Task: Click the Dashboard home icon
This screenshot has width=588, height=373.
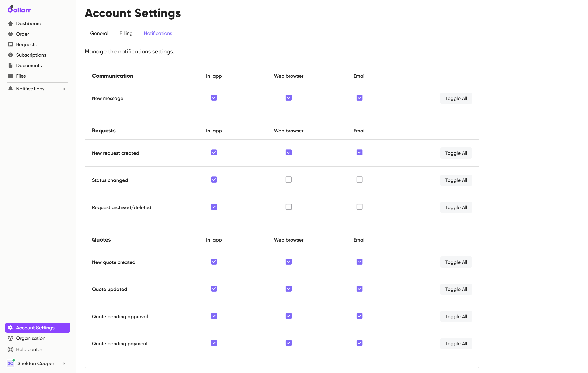Action: pyautogui.click(x=10, y=24)
